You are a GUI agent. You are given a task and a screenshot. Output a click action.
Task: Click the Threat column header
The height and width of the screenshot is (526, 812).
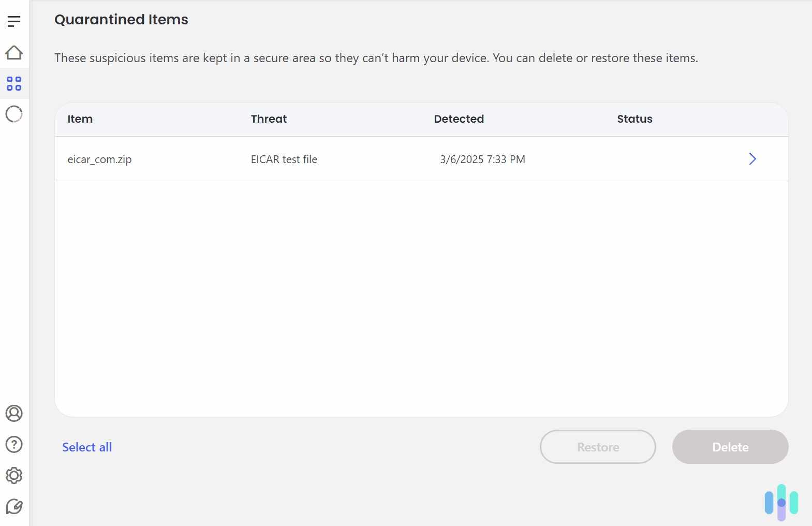pos(269,119)
